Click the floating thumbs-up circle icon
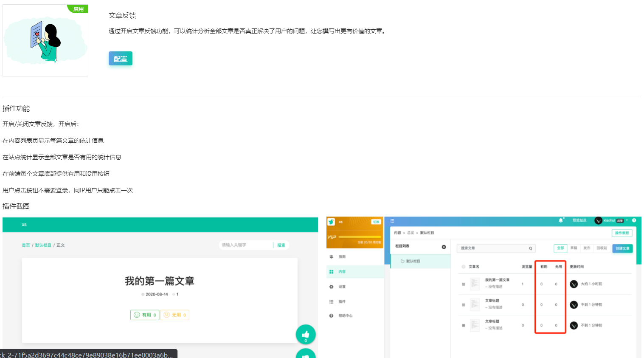644x358 pixels. 306,335
